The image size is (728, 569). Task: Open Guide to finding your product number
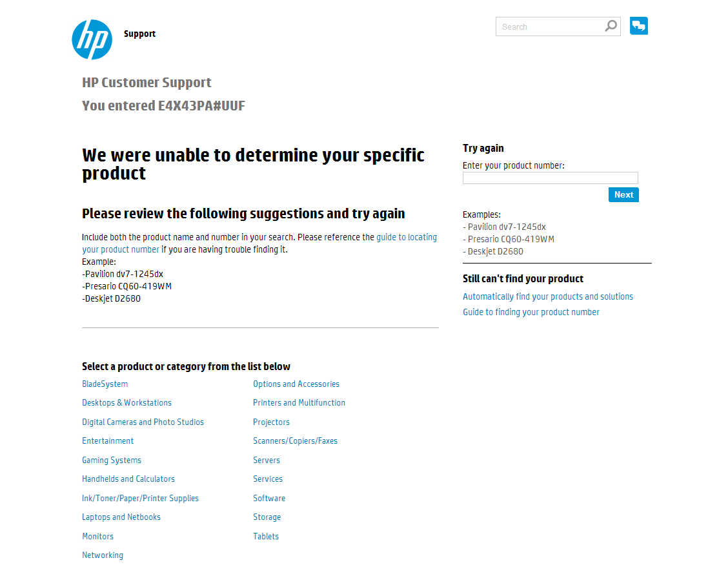pyautogui.click(x=531, y=312)
